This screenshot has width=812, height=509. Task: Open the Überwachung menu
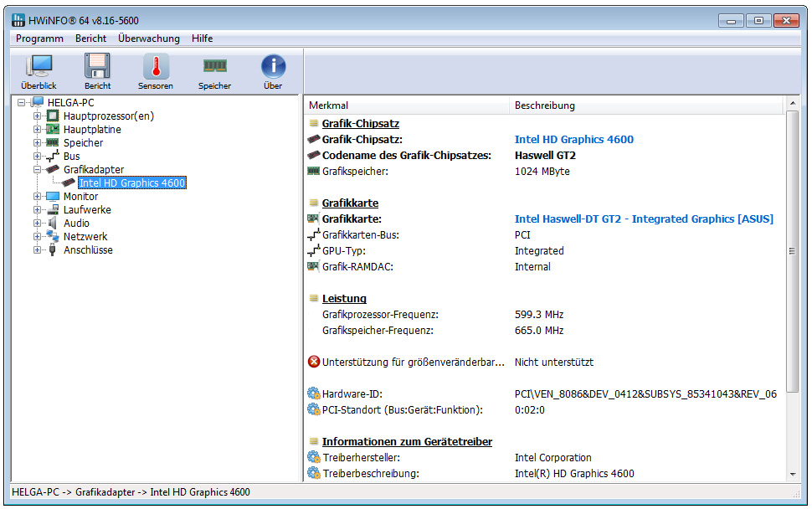pyautogui.click(x=149, y=39)
